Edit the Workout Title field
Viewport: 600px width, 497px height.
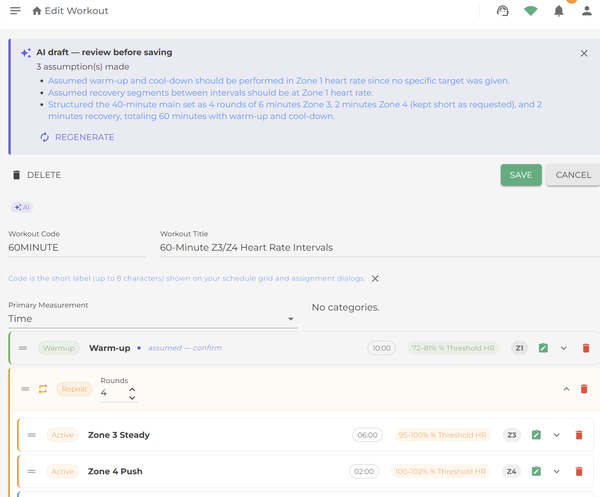click(380, 248)
